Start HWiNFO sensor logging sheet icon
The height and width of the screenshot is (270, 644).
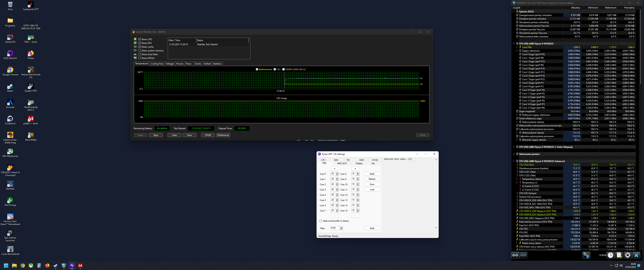619,255
